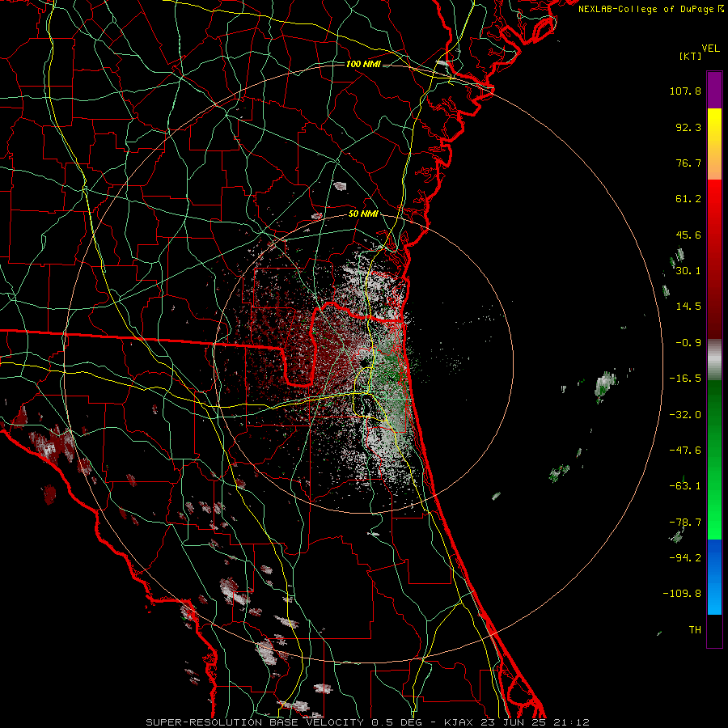Click the -47.6 velocity scale value
Viewport: 728px width, 728px height.
pos(685,451)
